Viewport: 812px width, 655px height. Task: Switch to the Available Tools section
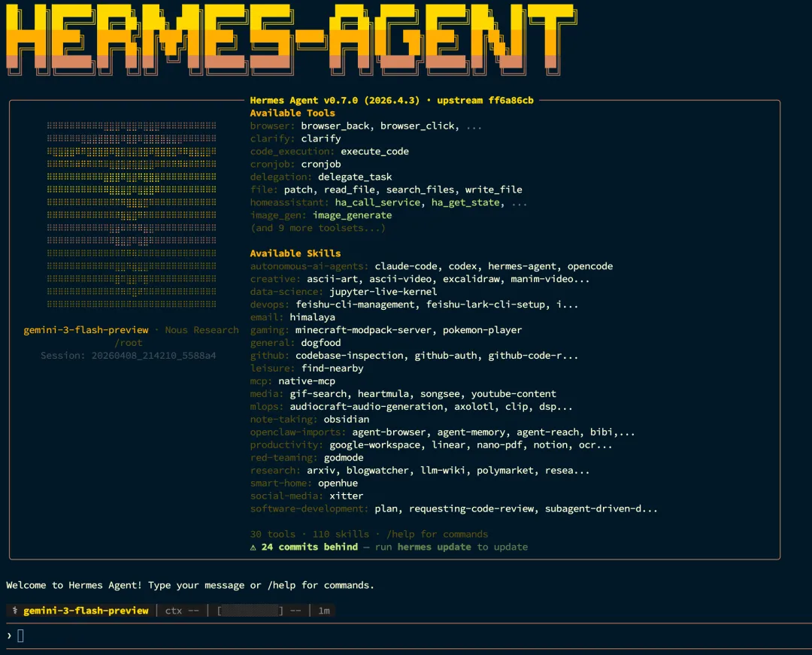[x=292, y=113]
